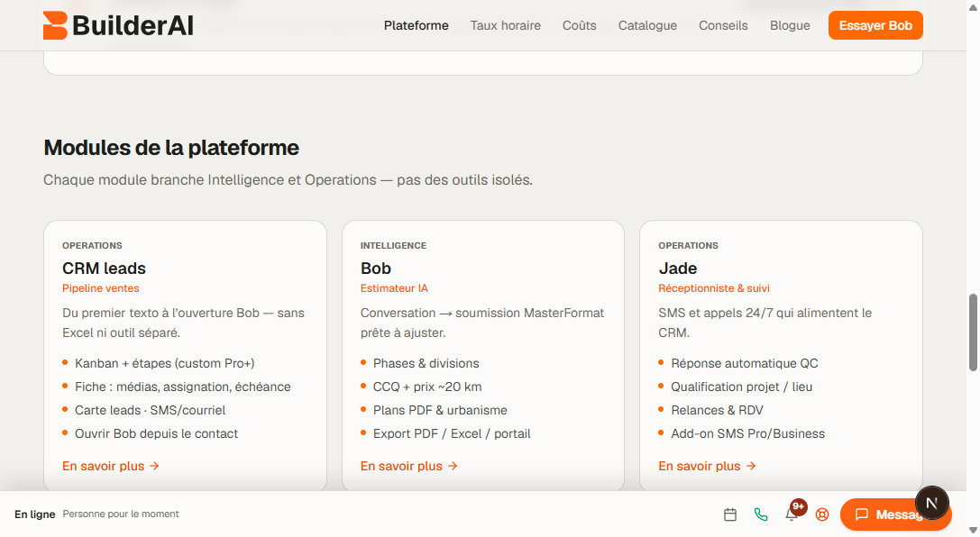Click En savoir plus under Bob
The height and width of the screenshot is (537, 980).
tap(408, 466)
